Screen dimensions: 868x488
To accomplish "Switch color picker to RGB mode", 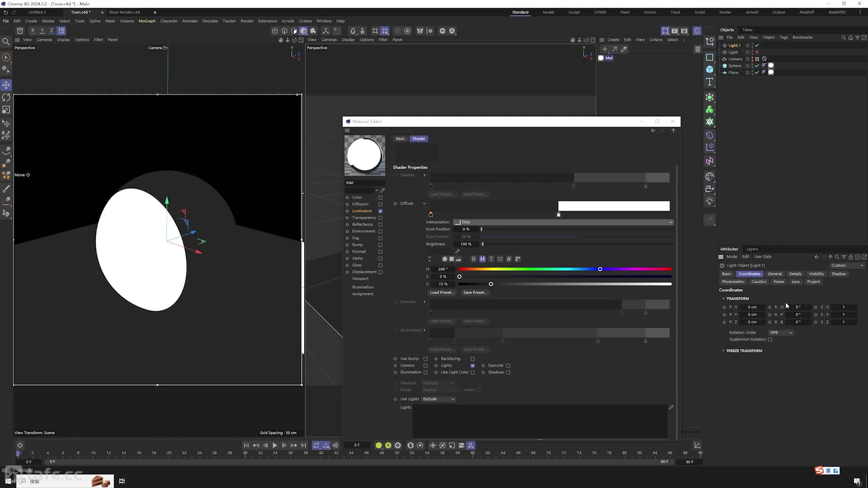I will pyautogui.click(x=473, y=259).
